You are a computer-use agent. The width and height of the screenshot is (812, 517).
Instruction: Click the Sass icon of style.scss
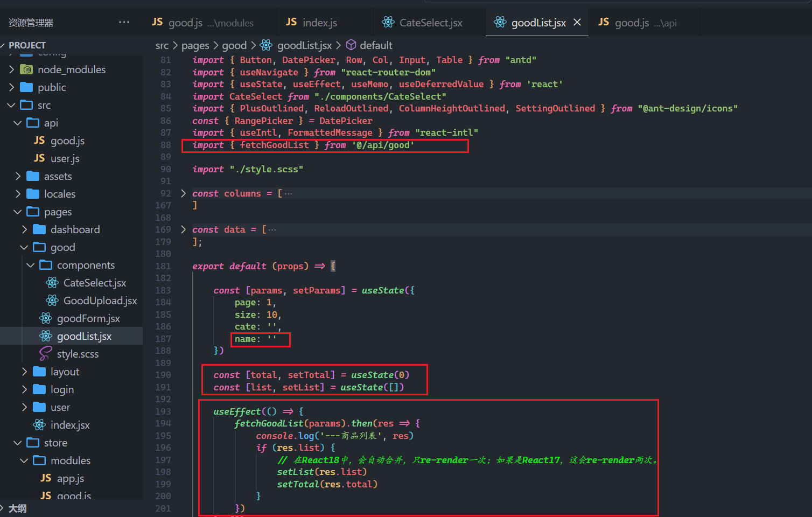tap(46, 354)
